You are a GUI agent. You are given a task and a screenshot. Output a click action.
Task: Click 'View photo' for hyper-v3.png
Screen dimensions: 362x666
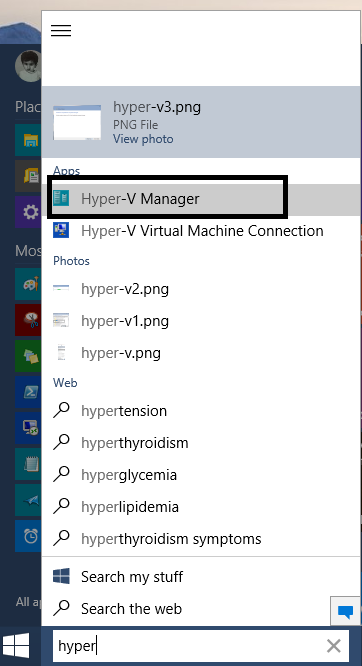coord(143,139)
